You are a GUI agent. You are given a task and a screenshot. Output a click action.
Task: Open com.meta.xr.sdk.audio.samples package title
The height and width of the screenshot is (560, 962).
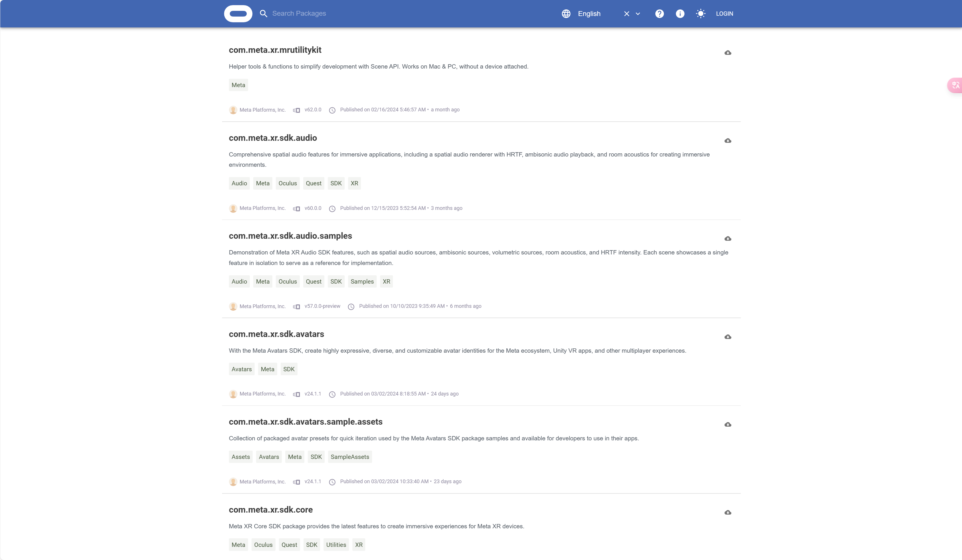tap(290, 236)
